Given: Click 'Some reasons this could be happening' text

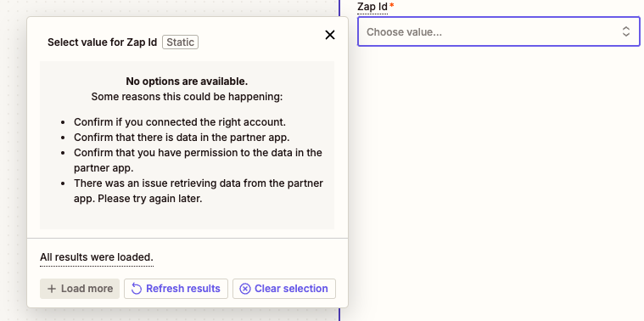Looking at the screenshot, I should [187, 97].
